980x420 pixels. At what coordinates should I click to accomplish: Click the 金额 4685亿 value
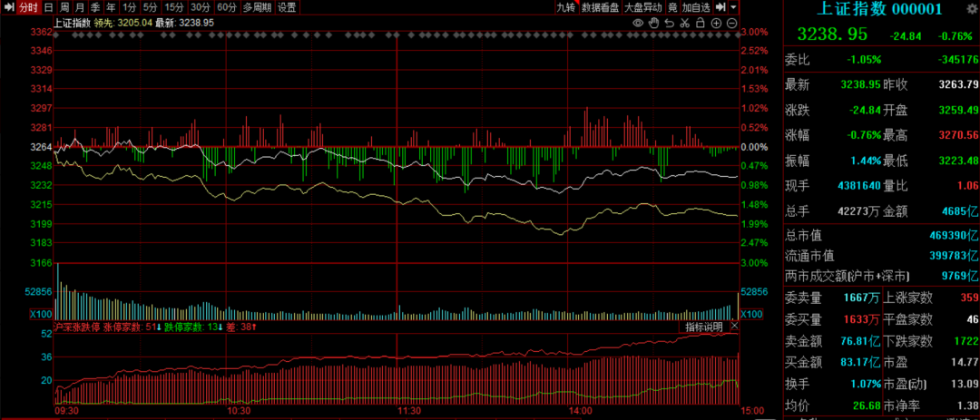(962, 211)
